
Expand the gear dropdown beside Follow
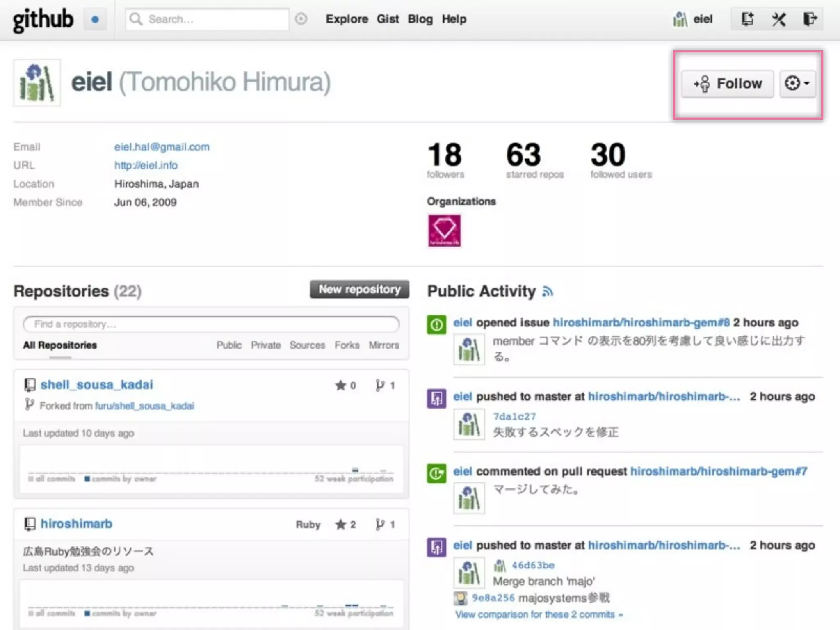coord(797,83)
